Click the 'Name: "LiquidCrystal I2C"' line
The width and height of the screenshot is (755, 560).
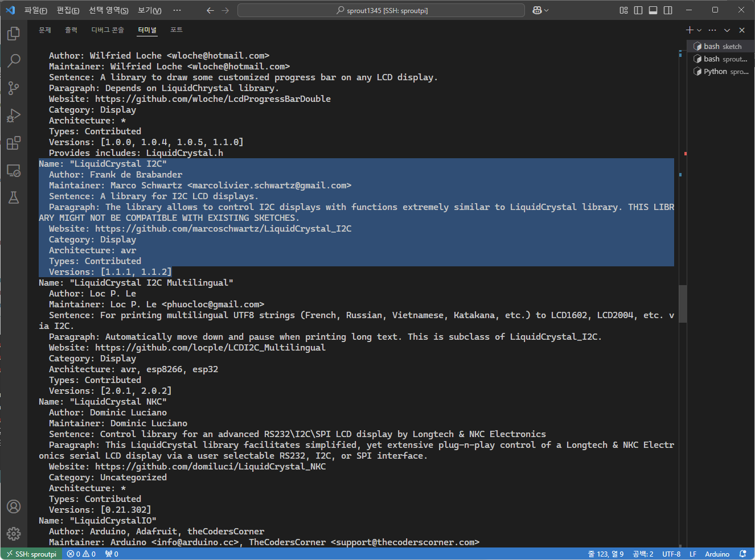point(102,164)
